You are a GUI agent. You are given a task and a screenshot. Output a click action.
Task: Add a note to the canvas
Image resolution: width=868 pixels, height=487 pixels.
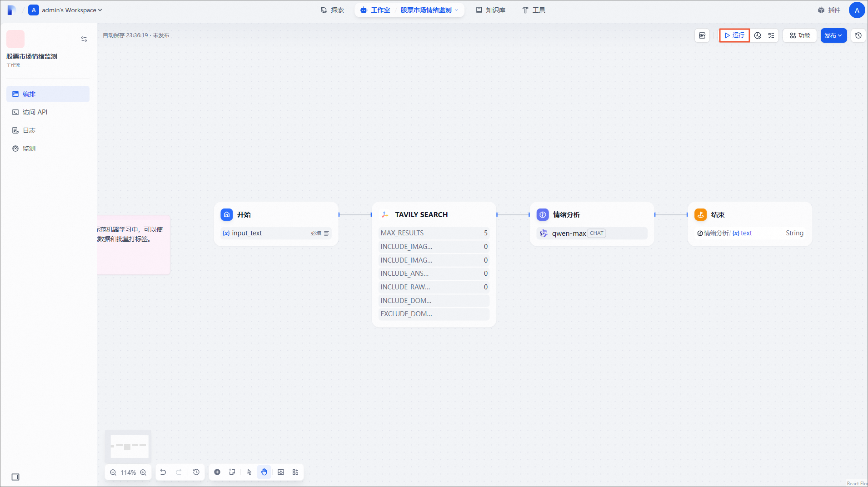click(232, 472)
